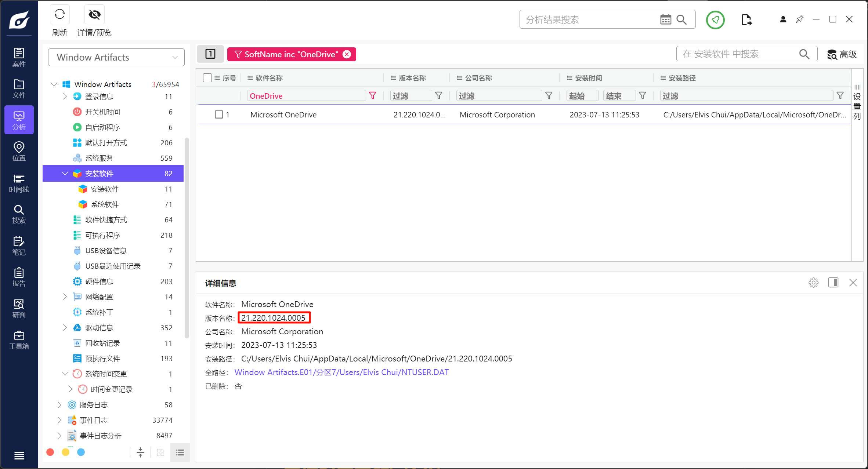Click the green shield status icon
This screenshot has height=469, width=868.
coord(715,20)
